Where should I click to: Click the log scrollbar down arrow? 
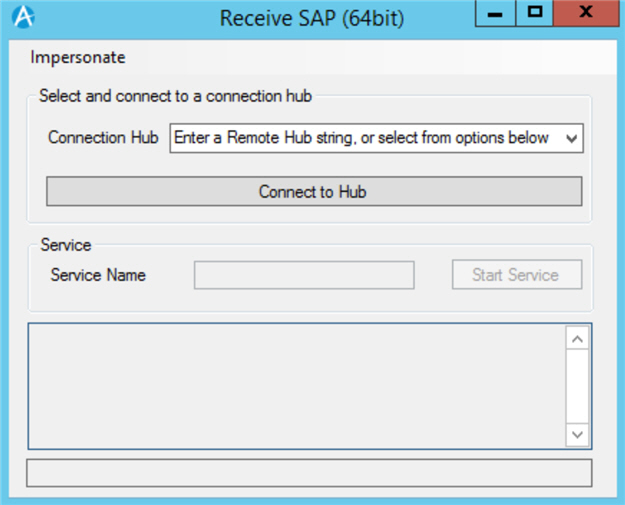pyautogui.click(x=577, y=434)
